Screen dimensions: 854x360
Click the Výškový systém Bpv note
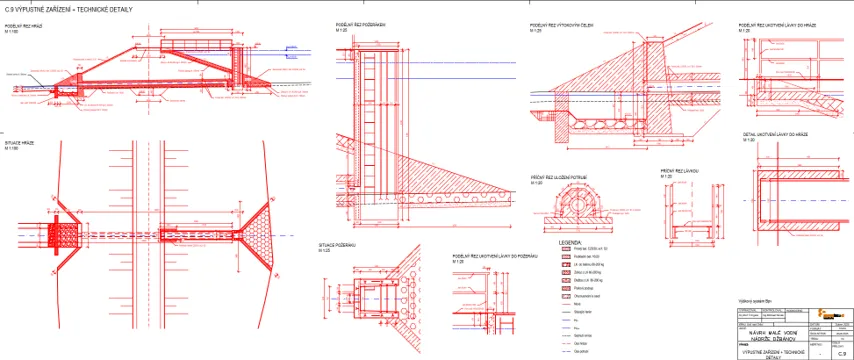(755, 301)
